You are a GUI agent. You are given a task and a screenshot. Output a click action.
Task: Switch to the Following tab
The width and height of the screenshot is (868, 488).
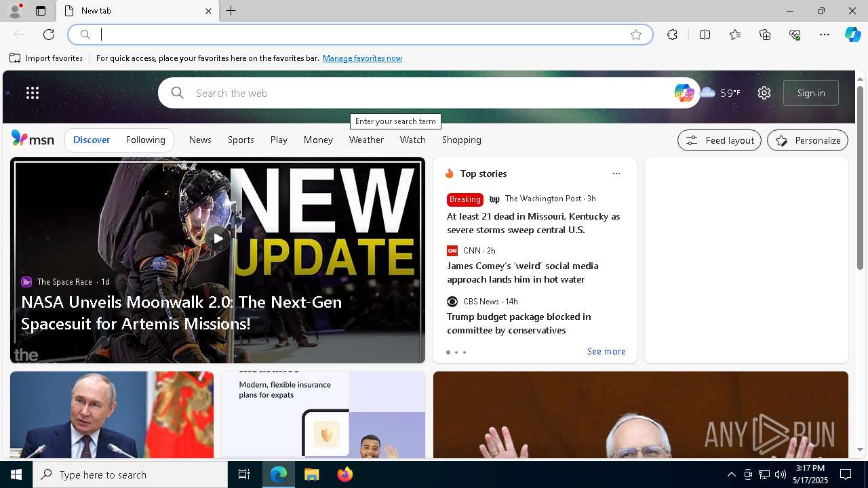[x=145, y=140]
